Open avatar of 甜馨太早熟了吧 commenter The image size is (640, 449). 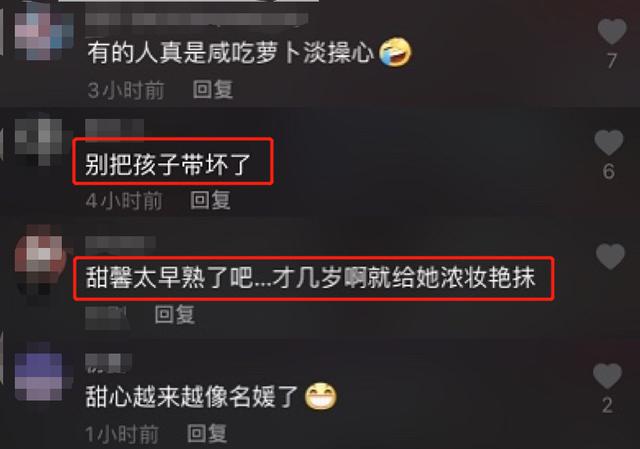(x=39, y=262)
